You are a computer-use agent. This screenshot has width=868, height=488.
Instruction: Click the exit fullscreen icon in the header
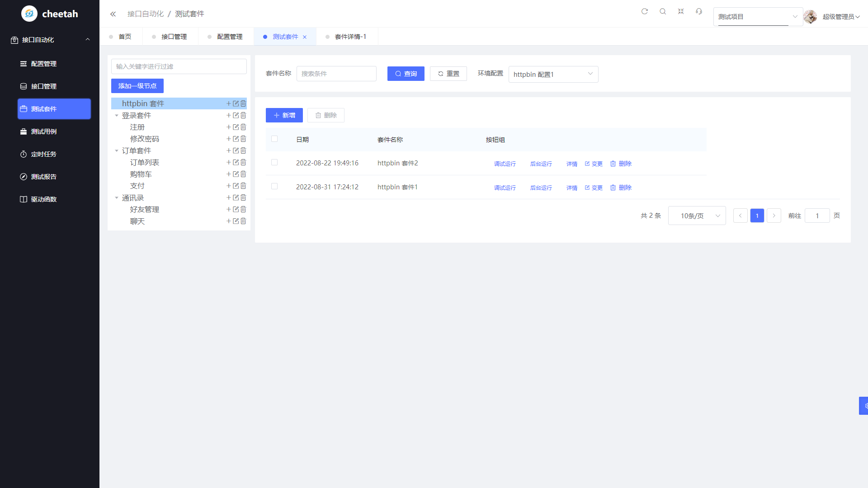pyautogui.click(x=681, y=11)
